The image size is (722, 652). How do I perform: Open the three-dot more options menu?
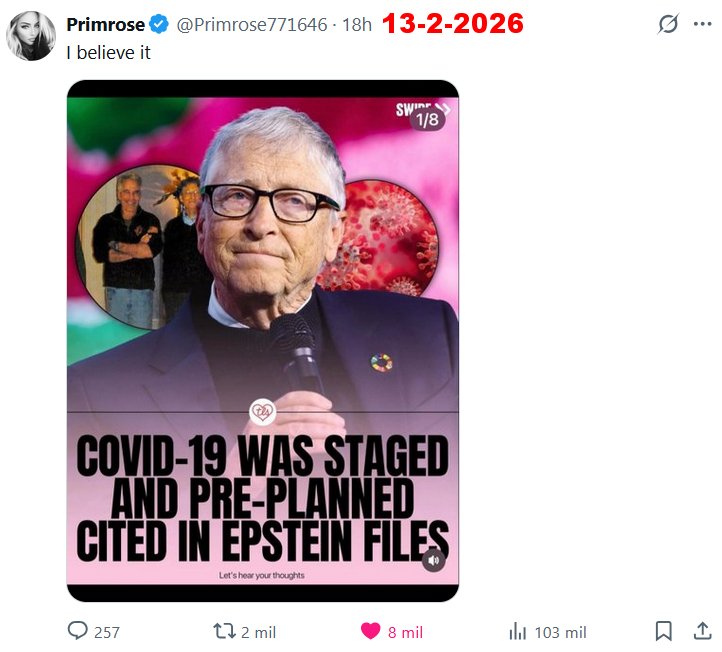coord(702,24)
